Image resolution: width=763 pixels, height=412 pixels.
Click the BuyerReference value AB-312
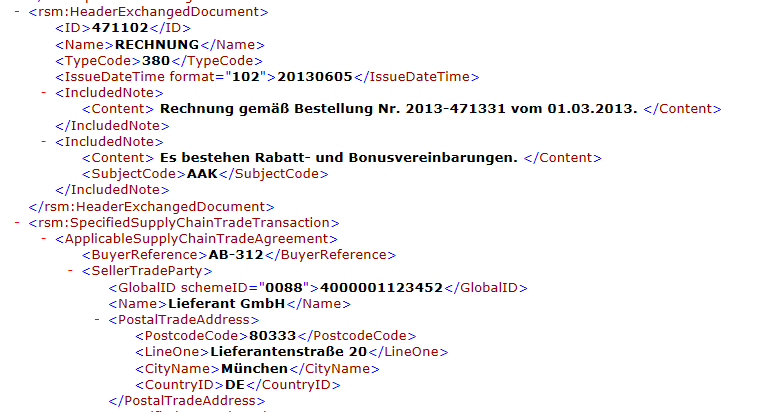tap(236, 255)
